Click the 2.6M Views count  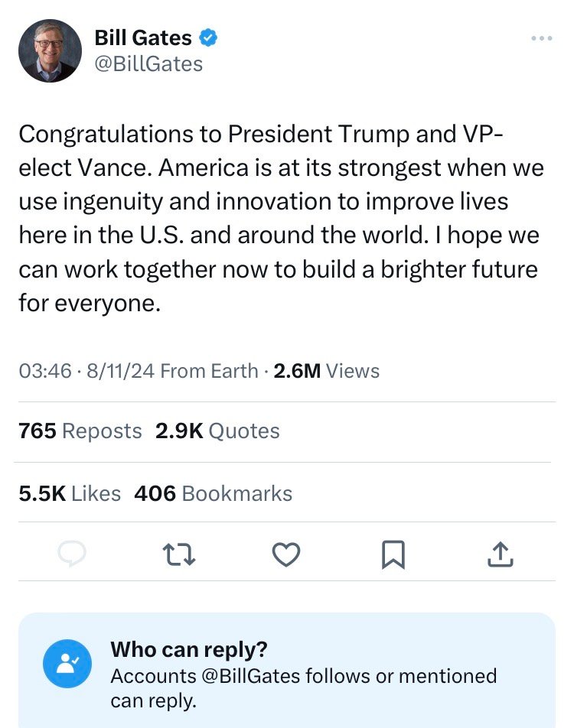tap(327, 371)
